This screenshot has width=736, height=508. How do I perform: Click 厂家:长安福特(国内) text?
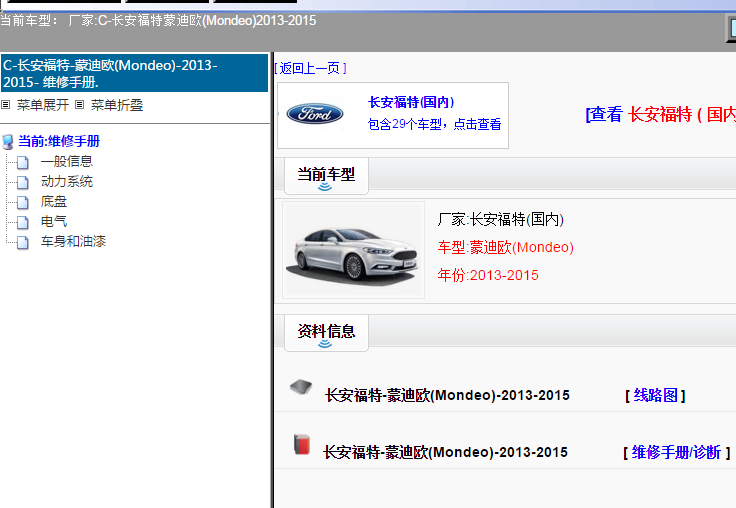(500, 219)
